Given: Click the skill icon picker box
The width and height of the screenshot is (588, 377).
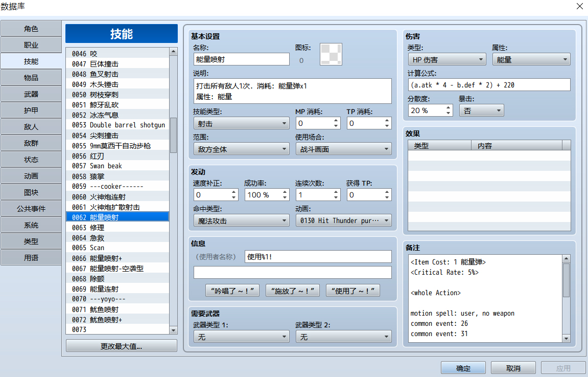Looking at the screenshot, I should point(331,54).
